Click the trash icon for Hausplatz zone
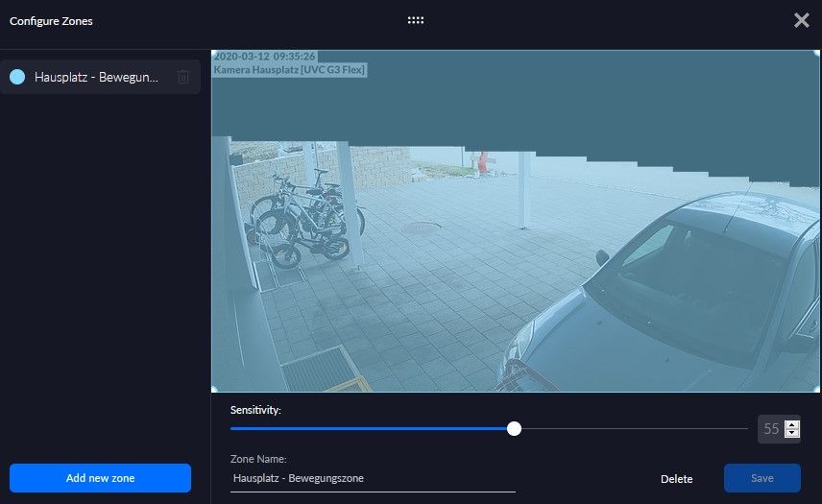822x504 pixels. click(x=183, y=77)
